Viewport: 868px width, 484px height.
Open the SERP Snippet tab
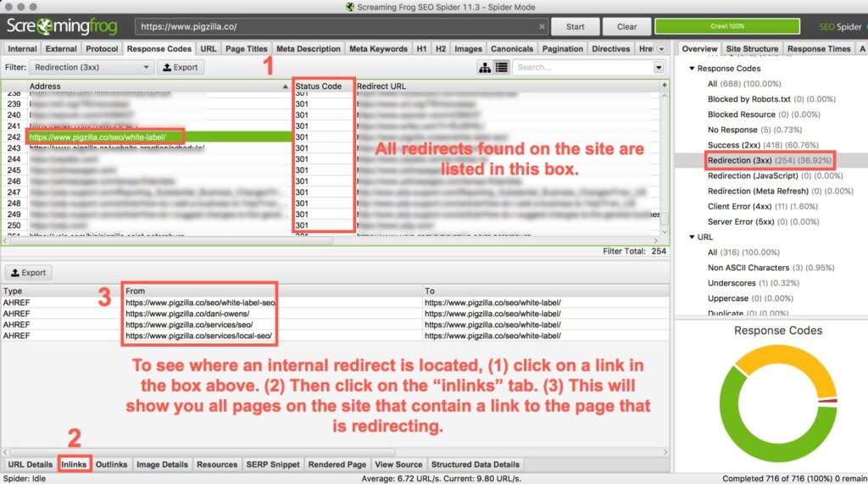tap(273, 465)
